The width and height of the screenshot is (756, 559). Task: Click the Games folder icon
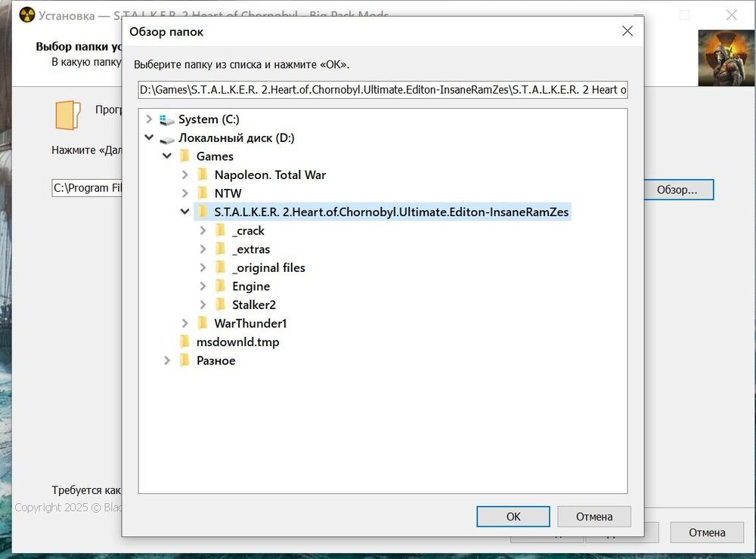click(184, 156)
